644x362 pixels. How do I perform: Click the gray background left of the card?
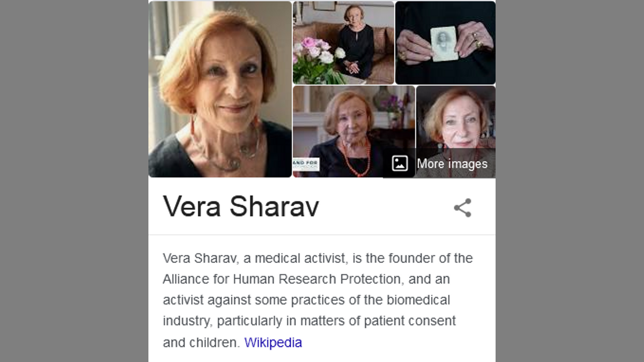(74, 181)
